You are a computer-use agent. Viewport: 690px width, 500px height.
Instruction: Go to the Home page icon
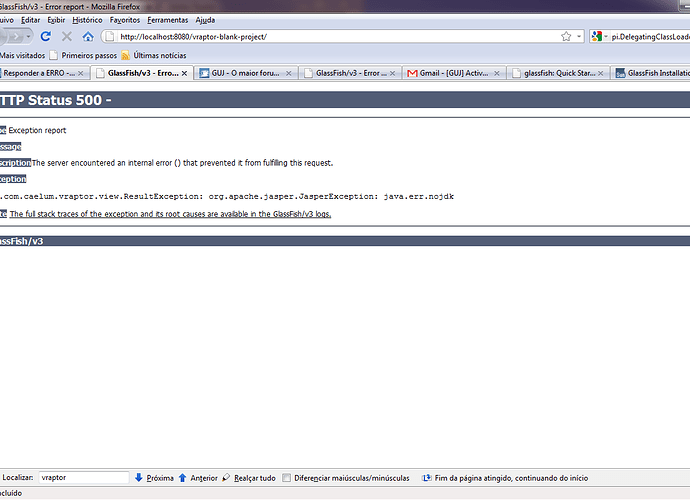click(x=88, y=36)
